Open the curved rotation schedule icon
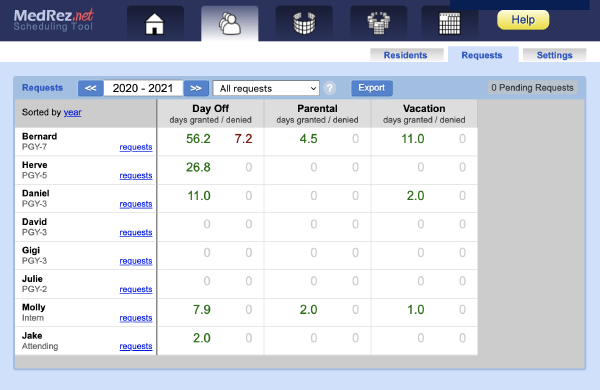The width and height of the screenshot is (600, 390). 304,24
